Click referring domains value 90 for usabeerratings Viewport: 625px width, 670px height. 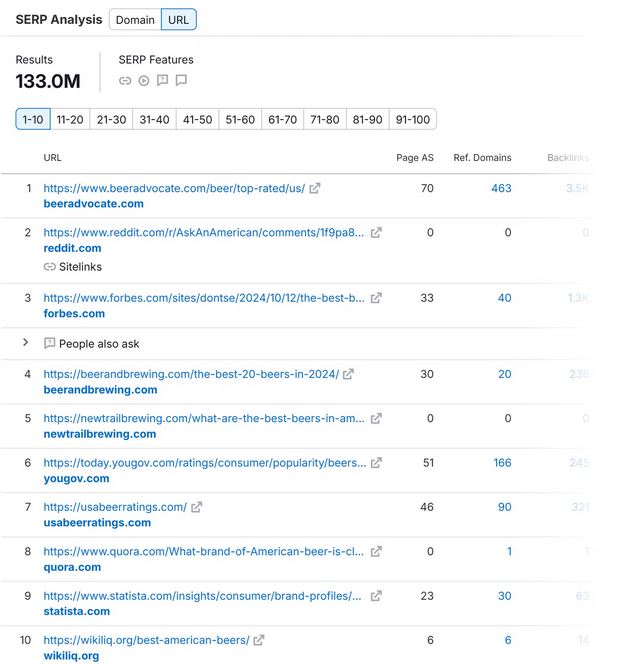click(x=505, y=507)
